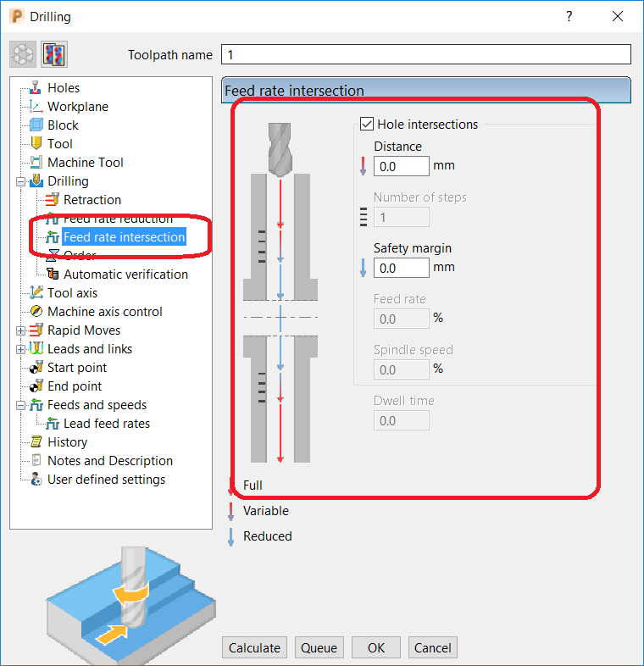Click the Calculate button

click(254, 647)
